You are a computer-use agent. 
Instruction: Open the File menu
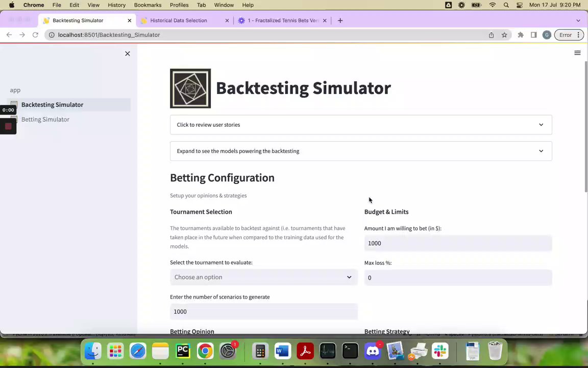coord(57,5)
